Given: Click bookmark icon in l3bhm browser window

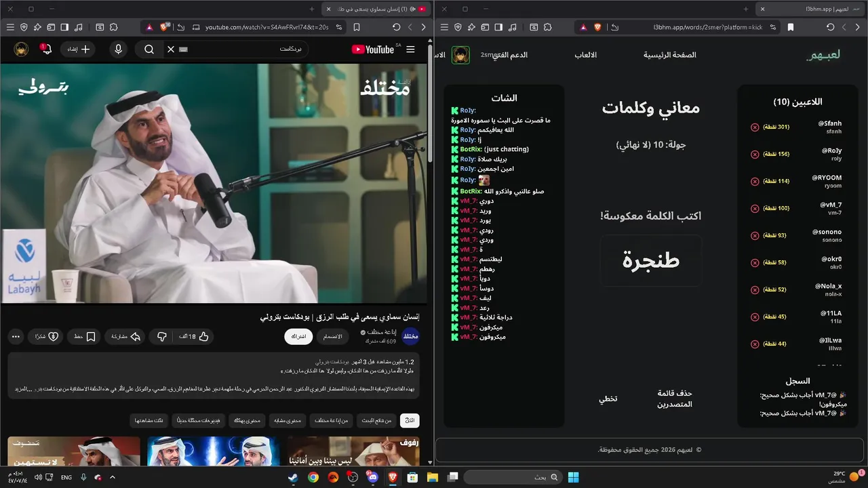Looking at the screenshot, I should click(791, 27).
